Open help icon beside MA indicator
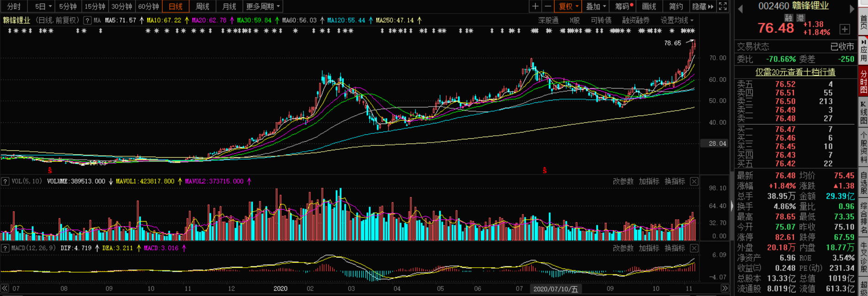Screen dimensions: 868x296 coord(87,21)
